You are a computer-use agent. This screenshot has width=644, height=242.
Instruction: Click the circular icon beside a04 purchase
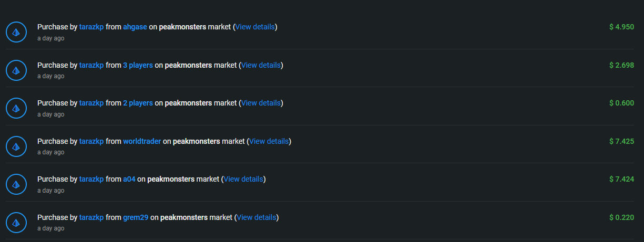(x=16, y=184)
